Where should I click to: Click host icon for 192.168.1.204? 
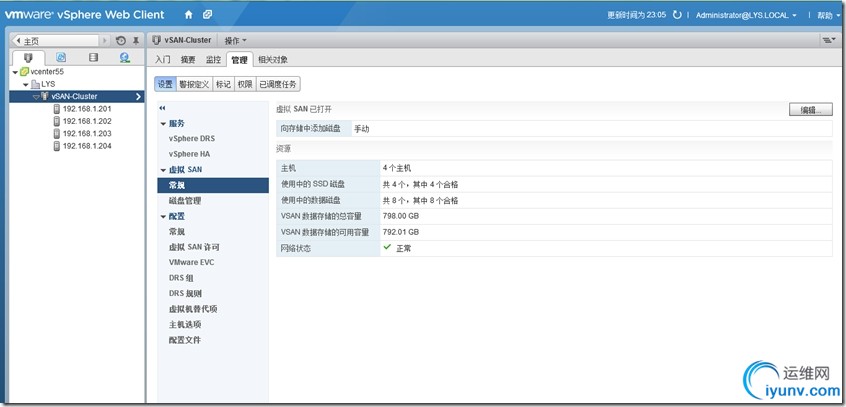click(x=57, y=146)
